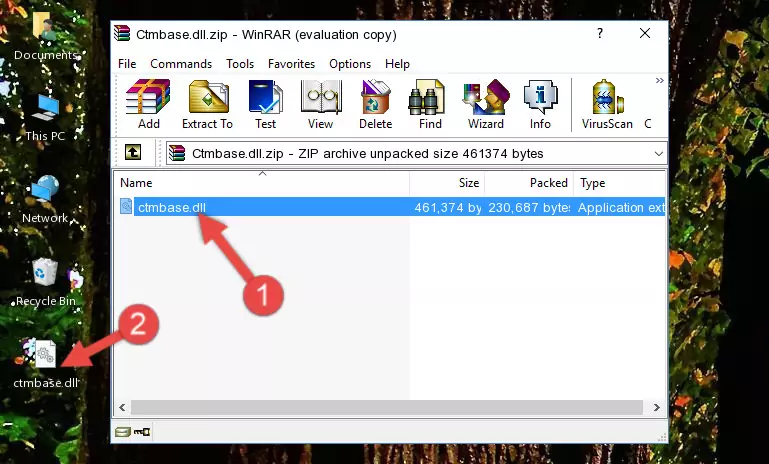Sort by the Name column header
The image size is (769, 464).
point(262,183)
